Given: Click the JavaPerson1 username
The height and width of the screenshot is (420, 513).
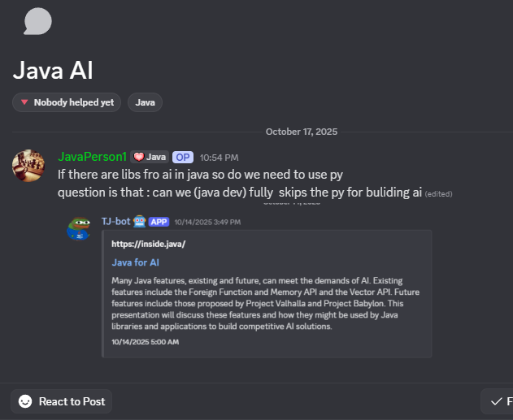Looking at the screenshot, I should pos(92,157).
